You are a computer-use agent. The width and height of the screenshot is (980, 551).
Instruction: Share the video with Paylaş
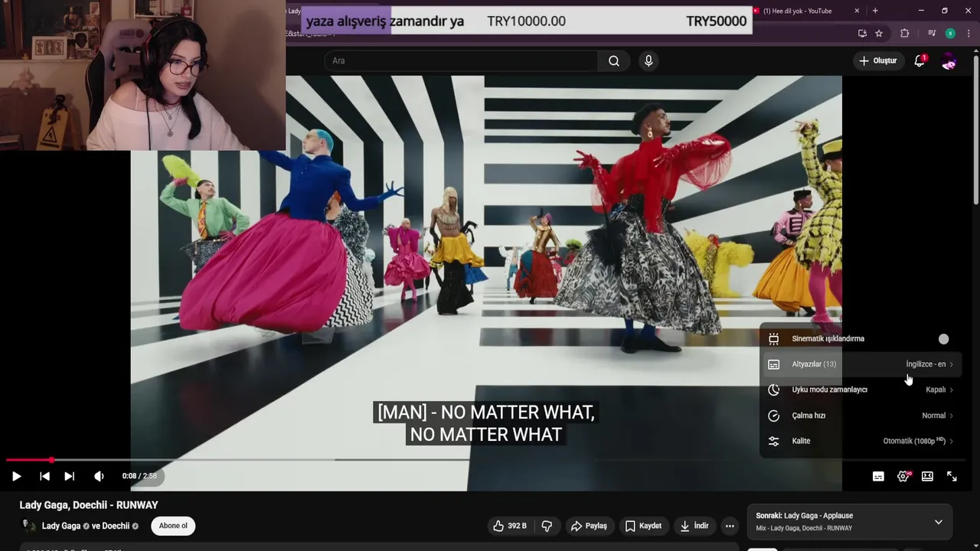[x=589, y=526]
